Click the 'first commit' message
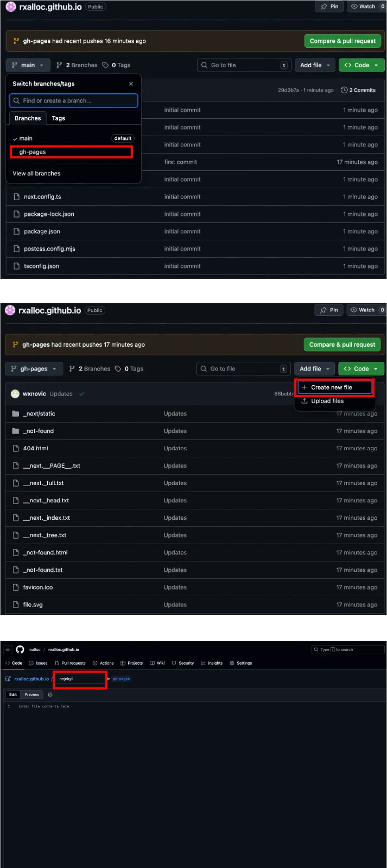 181,162
